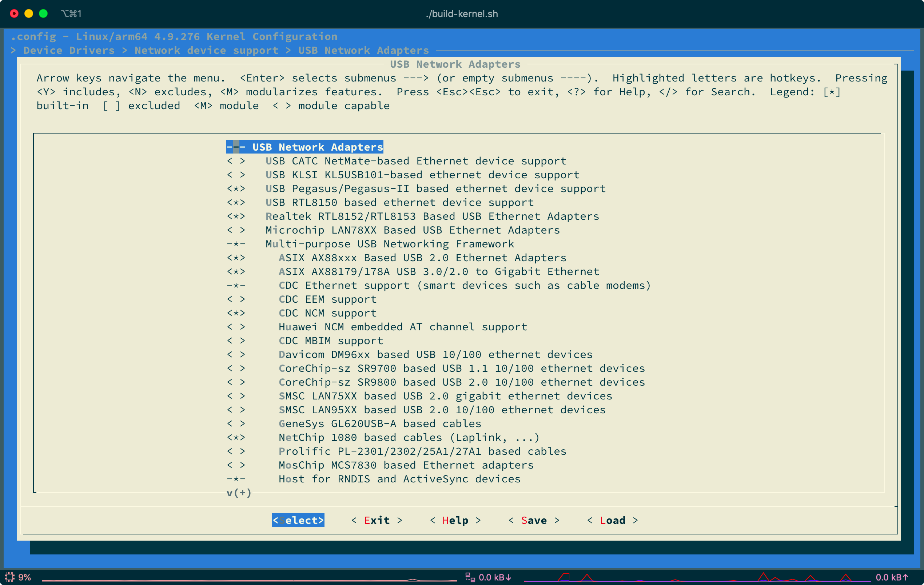The height and width of the screenshot is (585, 924).
Task: Click the v(+) scroll-down indicator
Action: (238, 493)
